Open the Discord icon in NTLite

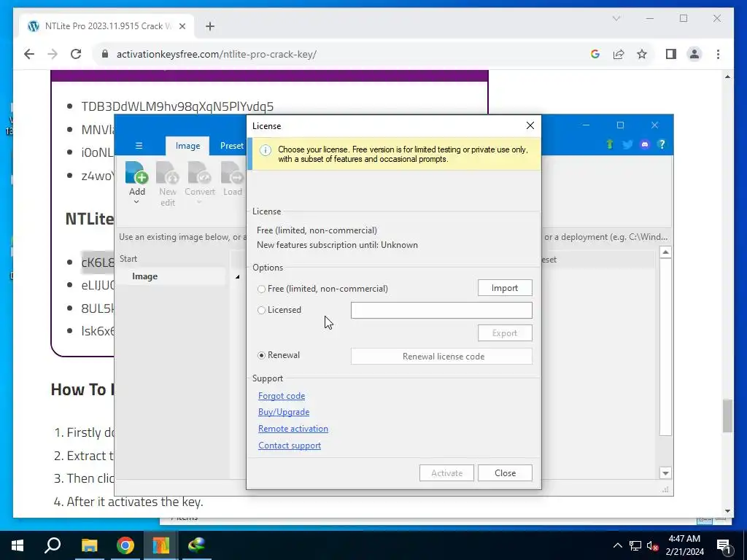point(645,144)
